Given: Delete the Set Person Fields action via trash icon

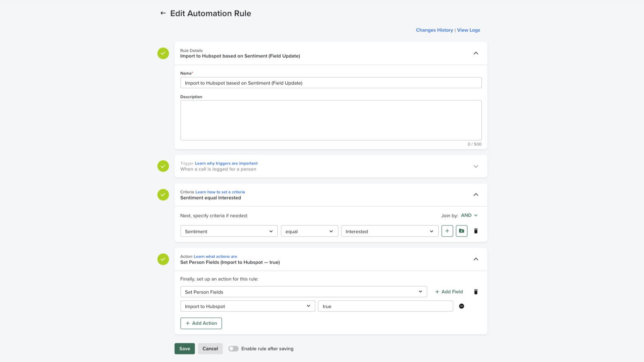Looking at the screenshot, I should 476,292.
